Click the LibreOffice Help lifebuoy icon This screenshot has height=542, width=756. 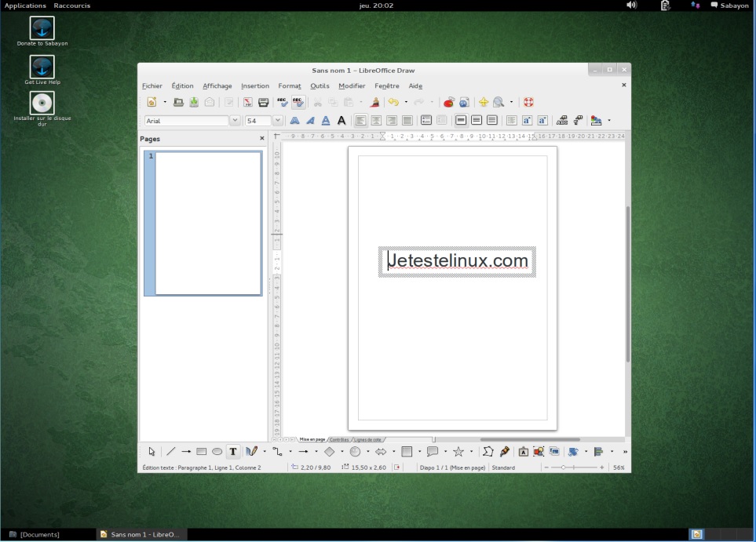tap(528, 102)
